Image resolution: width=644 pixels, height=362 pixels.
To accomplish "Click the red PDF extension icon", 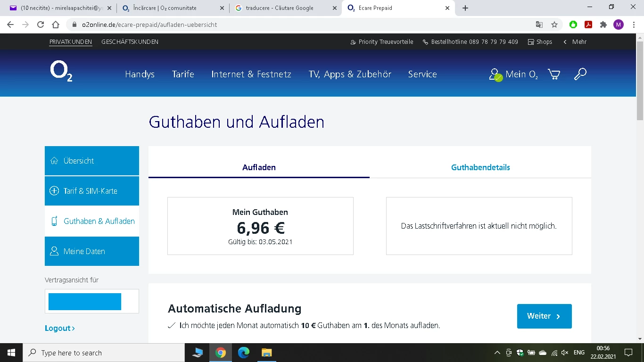I will 588,25.
